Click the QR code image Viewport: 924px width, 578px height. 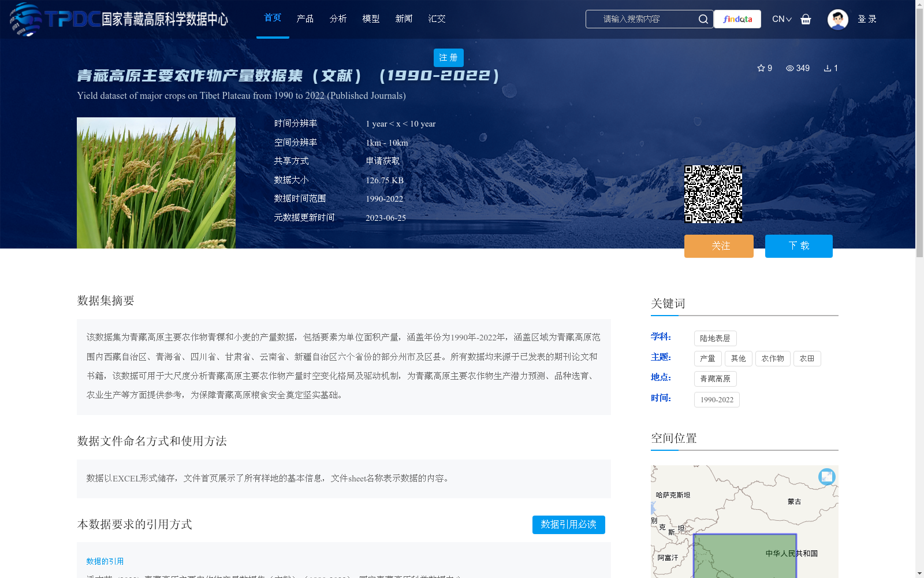pyautogui.click(x=713, y=194)
